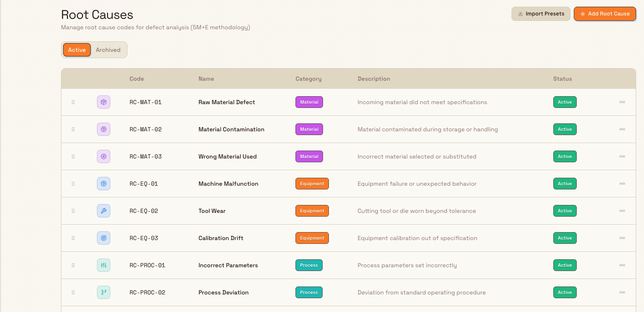Screen dimensions: 644x312
Task: Click the Material tag for Raw Material Defect
Action: point(309,102)
